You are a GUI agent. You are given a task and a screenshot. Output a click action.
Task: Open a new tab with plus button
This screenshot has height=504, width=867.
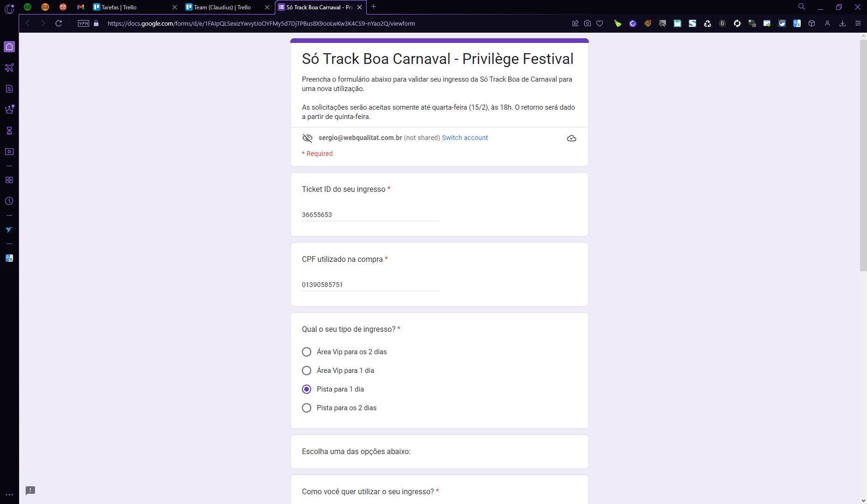tap(373, 7)
